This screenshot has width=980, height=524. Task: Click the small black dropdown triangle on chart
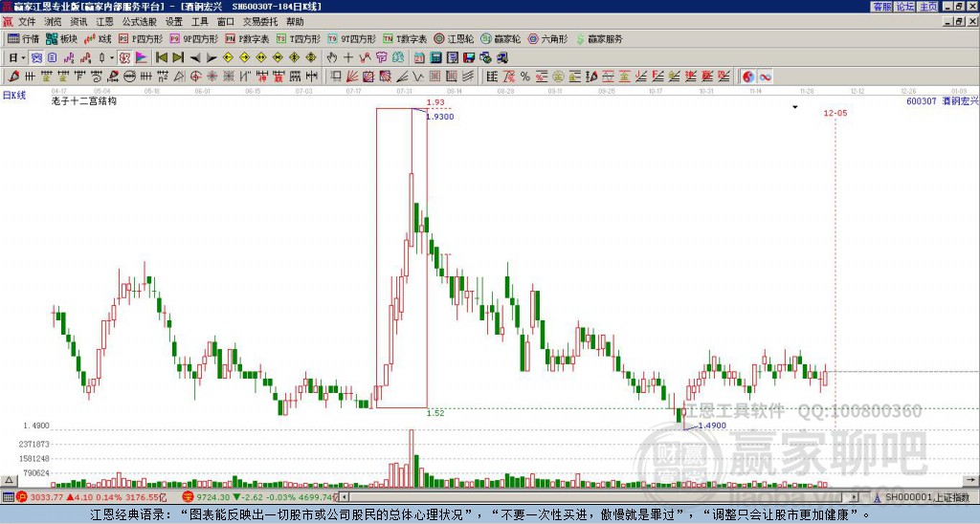(795, 107)
